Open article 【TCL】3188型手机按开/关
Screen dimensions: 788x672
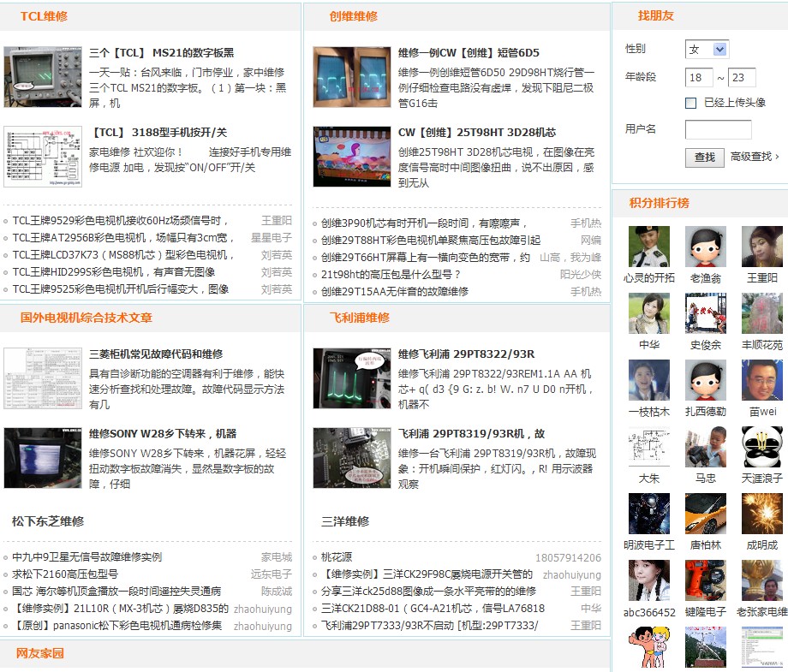pos(158,133)
